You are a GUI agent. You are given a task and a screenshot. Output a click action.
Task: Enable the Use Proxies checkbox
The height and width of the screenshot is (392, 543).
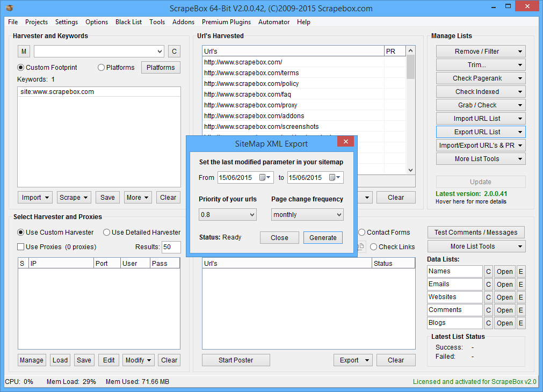point(21,247)
